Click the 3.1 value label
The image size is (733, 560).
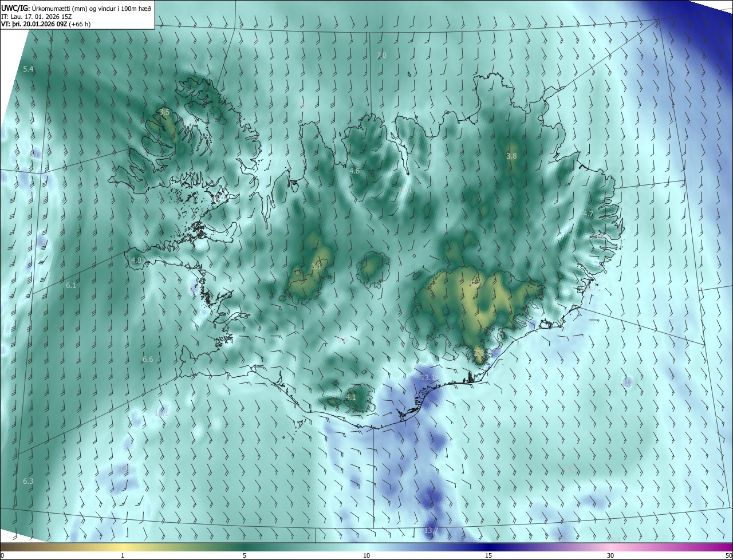pyautogui.click(x=316, y=267)
